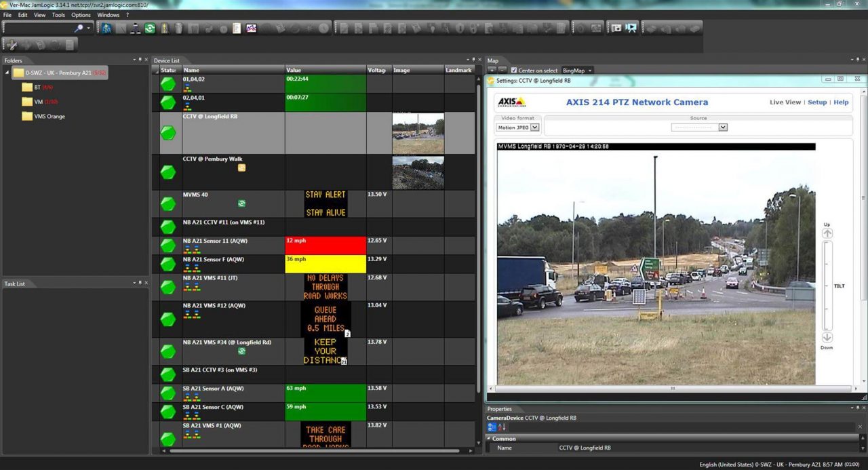Image resolution: width=868 pixels, height=470 pixels.
Task: Open the Source dropdown in camera settings
Action: [x=699, y=127]
